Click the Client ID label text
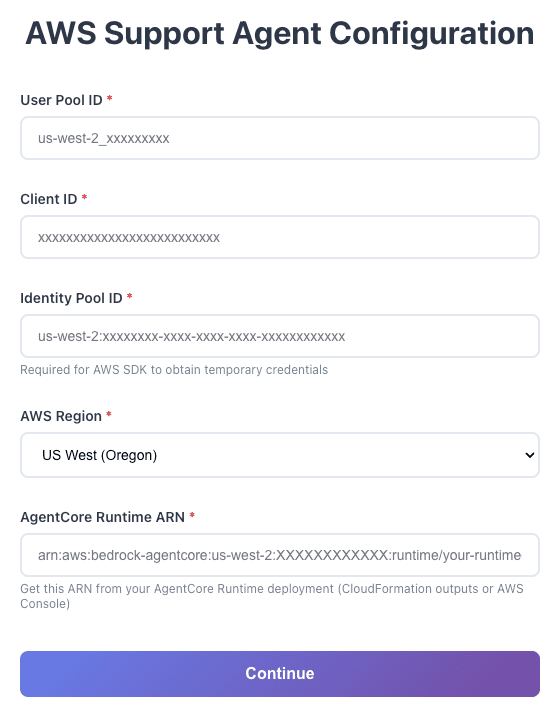 tap(48, 199)
